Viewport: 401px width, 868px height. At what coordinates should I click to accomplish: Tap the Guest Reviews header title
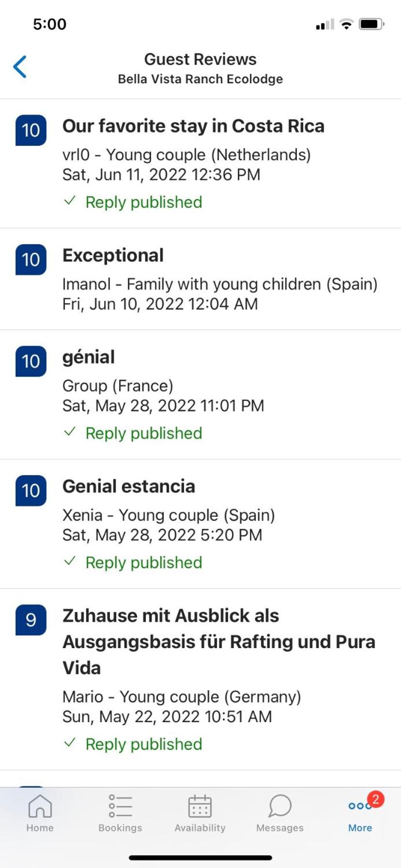point(200,60)
